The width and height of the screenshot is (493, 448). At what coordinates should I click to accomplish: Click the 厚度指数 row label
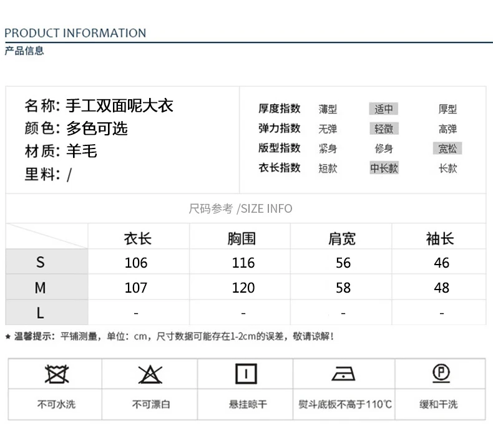click(x=280, y=109)
